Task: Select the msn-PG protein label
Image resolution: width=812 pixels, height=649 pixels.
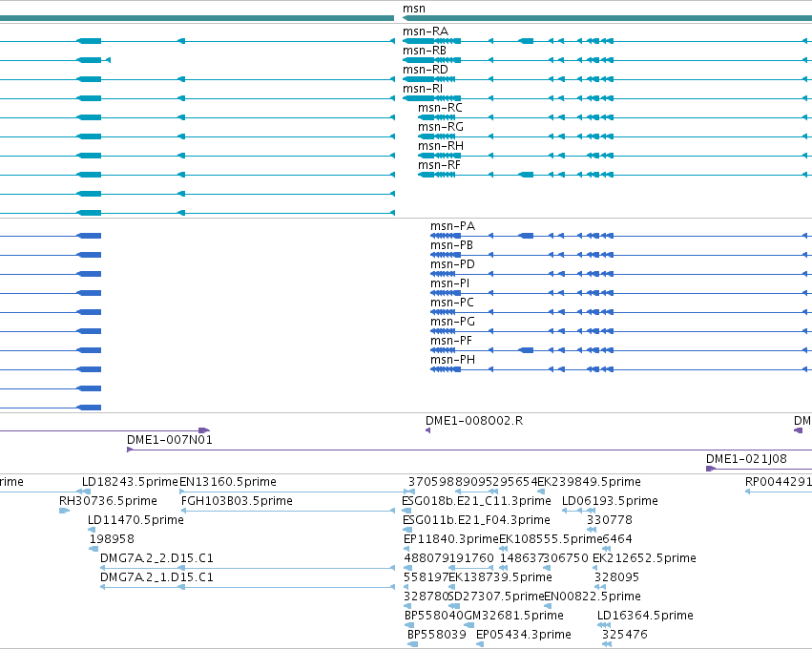Action: 452,322
